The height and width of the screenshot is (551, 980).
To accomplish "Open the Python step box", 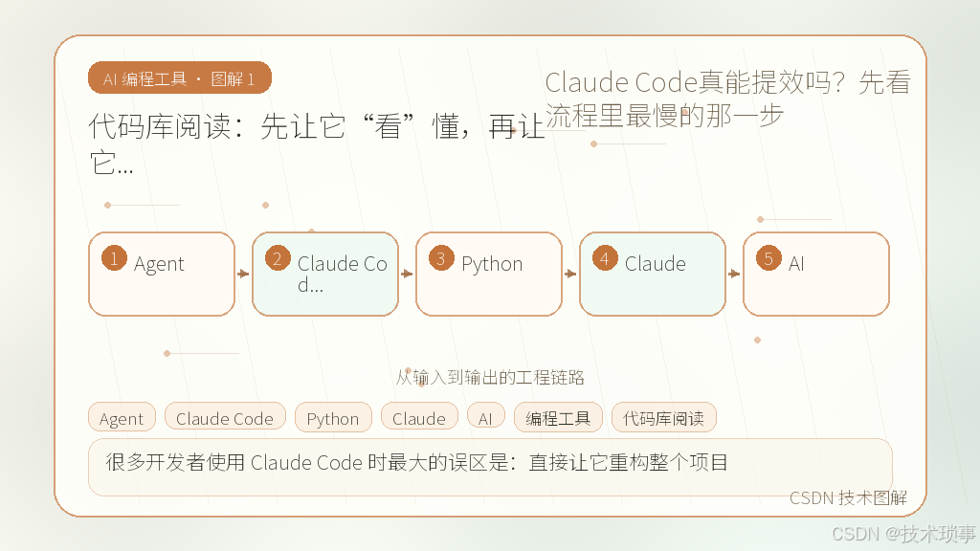I will [x=489, y=275].
